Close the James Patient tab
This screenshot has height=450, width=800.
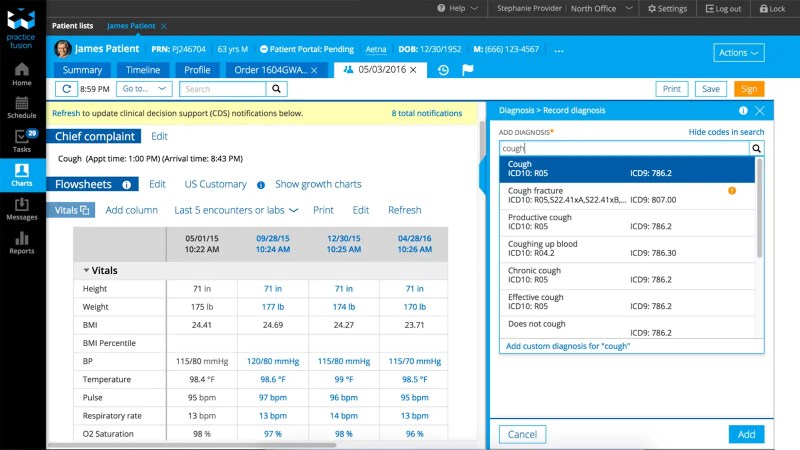pos(164,26)
